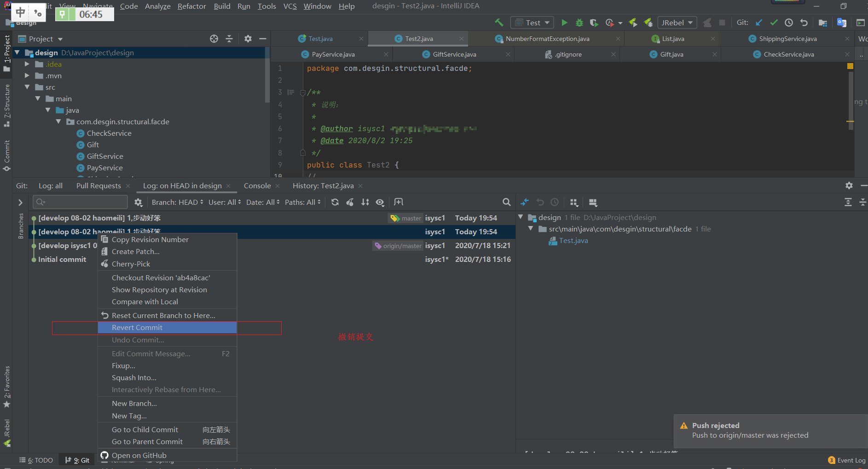Screen dimensions: 868x469
Task: Select Revert Commit in context menu
Action: point(137,327)
